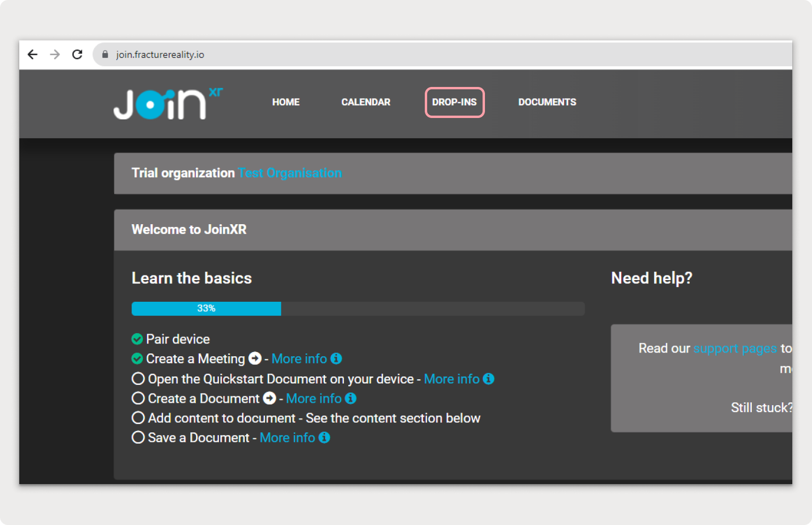Open the DROP-INS tab

pyautogui.click(x=454, y=102)
